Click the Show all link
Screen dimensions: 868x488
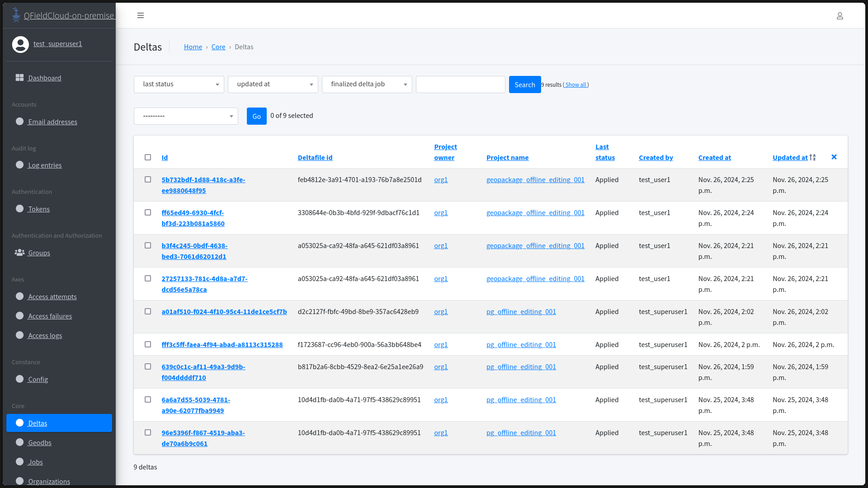[576, 85]
